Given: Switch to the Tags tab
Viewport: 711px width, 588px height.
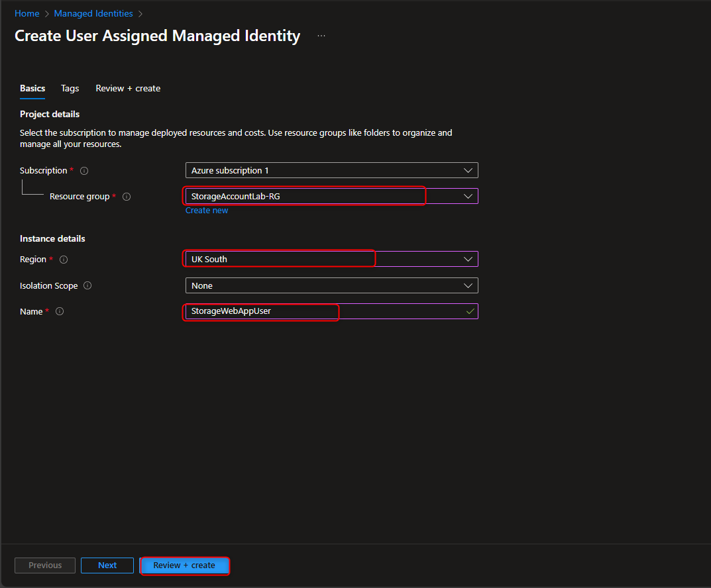Looking at the screenshot, I should coord(70,88).
